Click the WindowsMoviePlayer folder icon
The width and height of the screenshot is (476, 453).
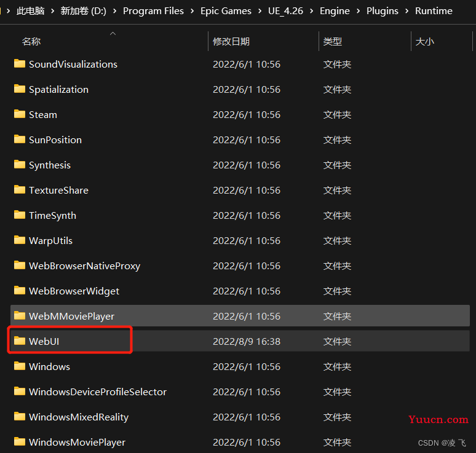(x=20, y=441)
